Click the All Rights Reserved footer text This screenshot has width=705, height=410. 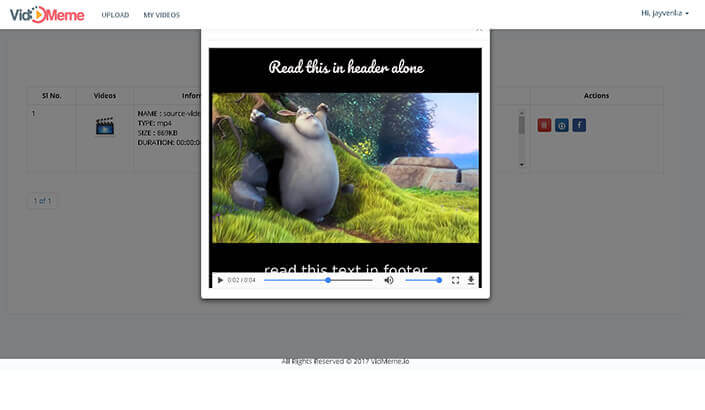coord(345,361)
